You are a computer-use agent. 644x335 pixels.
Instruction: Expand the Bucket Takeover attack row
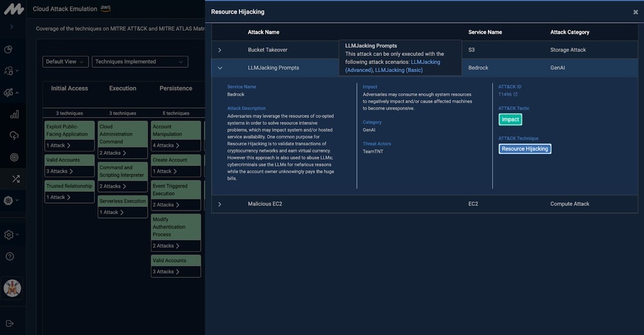tap(220, 50)
